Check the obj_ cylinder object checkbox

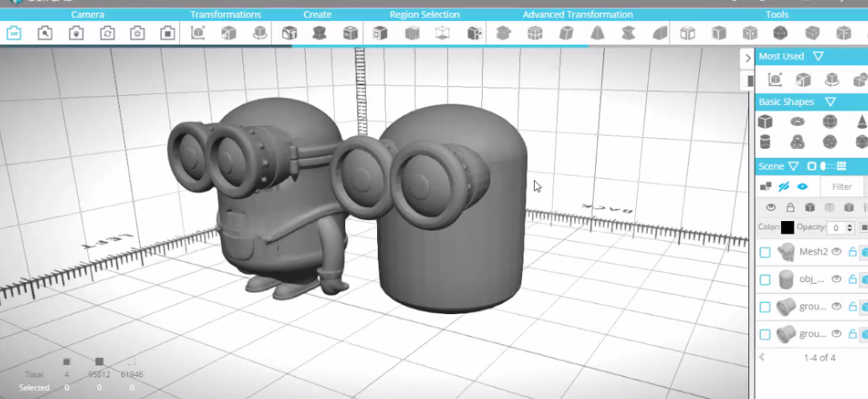(x=765, y=280)
